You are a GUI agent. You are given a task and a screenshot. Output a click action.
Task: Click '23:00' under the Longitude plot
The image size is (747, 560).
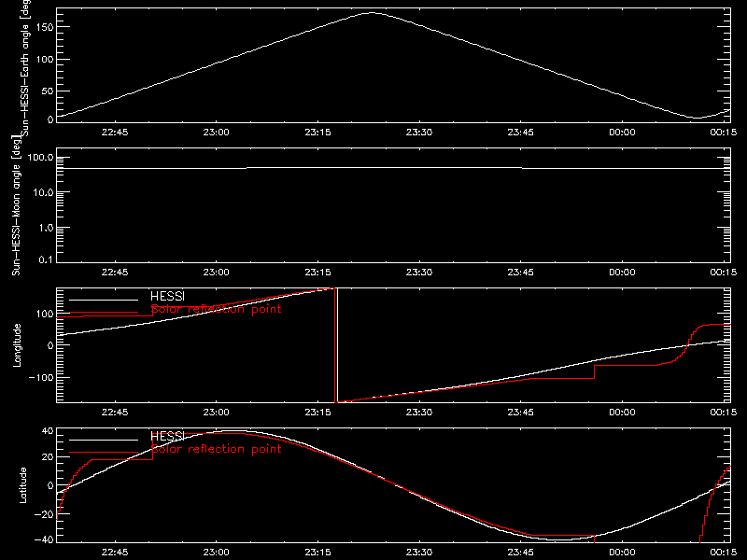[217, 413]
